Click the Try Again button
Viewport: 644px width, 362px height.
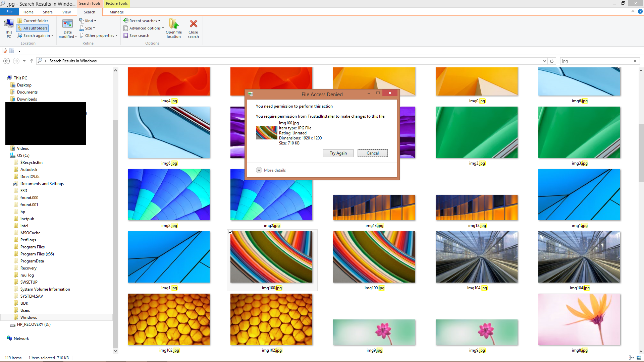pos(338,153)
